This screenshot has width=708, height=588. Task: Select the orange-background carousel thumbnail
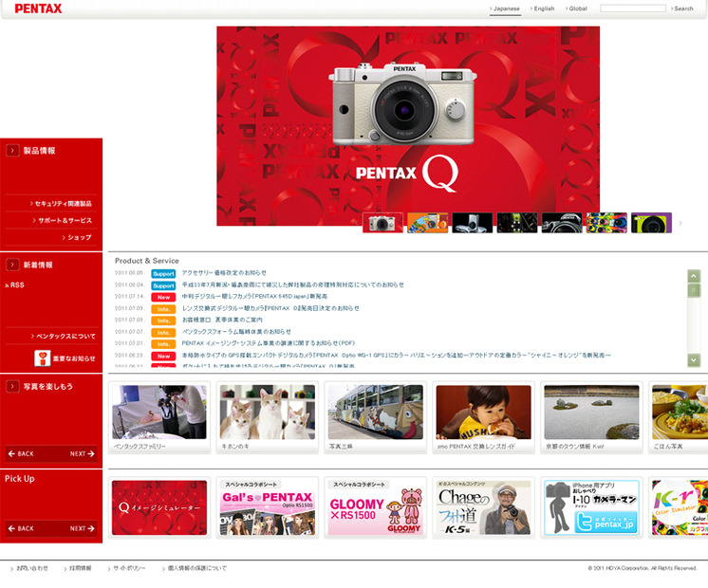pyautogui.click(x=428, y=223)
